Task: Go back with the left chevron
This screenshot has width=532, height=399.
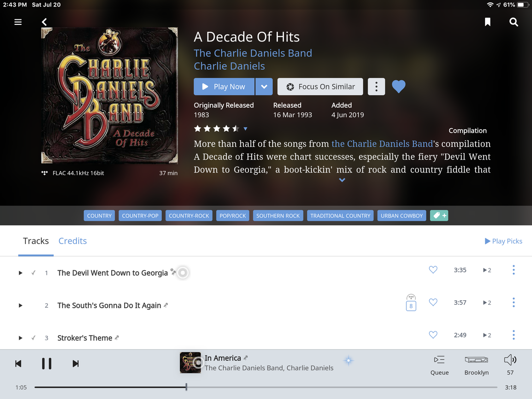Action: 44,22
